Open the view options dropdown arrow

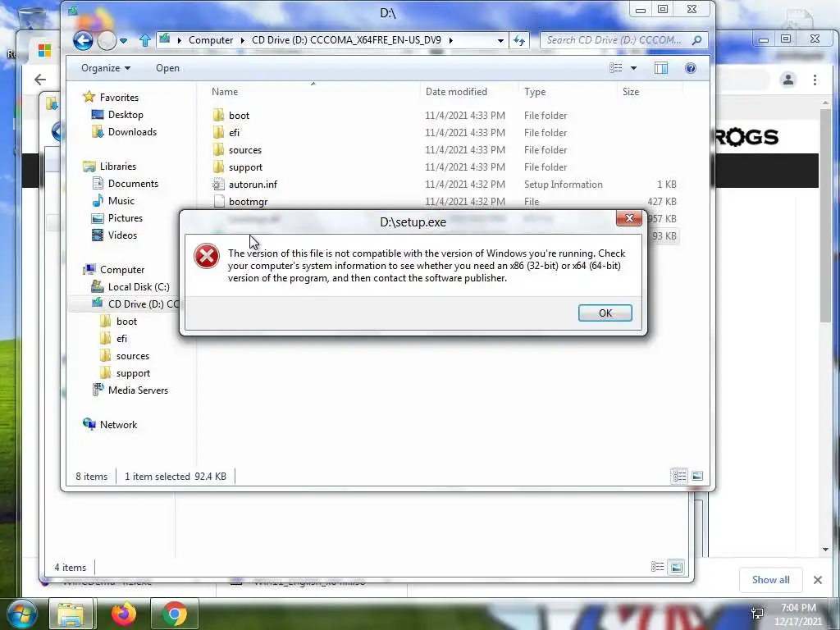(633, 68)
